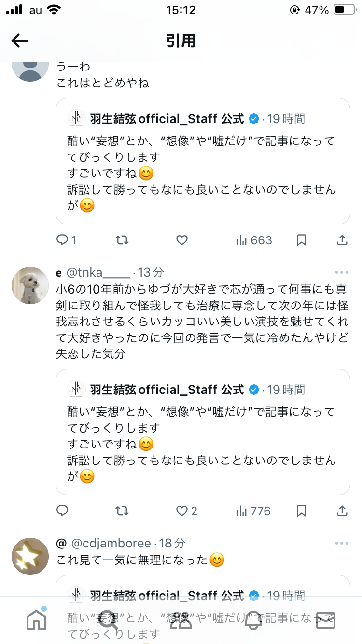Image resolution: width=362 pixels, height=644 pixels.
Task: Open more options for @tnka____ tweet
Action: [x=341, y=272]
